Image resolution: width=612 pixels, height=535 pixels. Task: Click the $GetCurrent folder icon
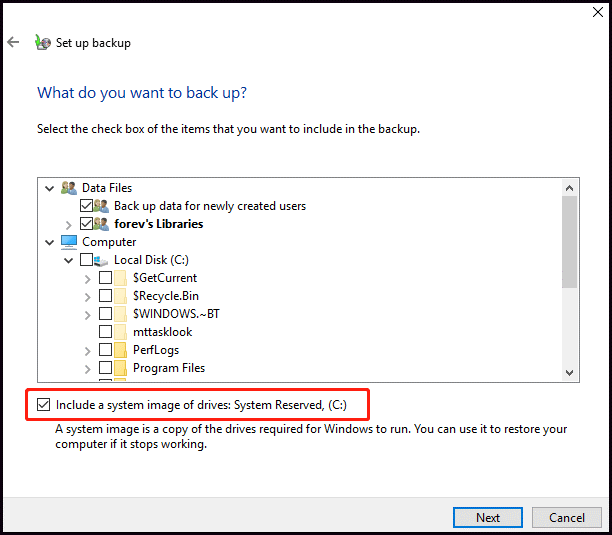[119, 278]
